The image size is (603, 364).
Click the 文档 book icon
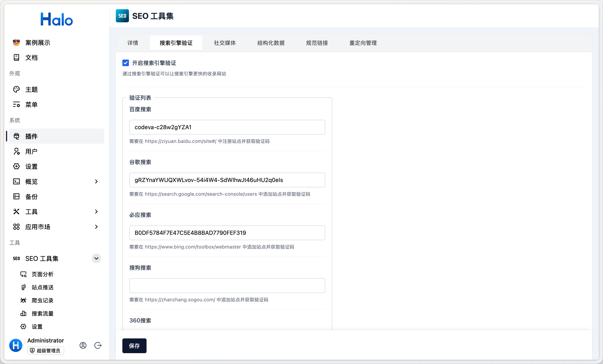tap(16, 58)
